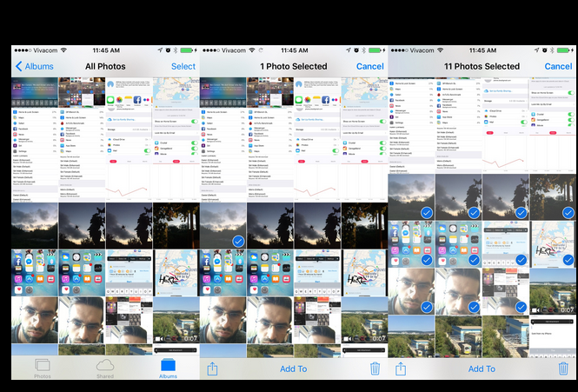Tap the alarm icon on 11 Photos Selected status bar
This screenshot has height=392, width=578.
coord(545,50)
